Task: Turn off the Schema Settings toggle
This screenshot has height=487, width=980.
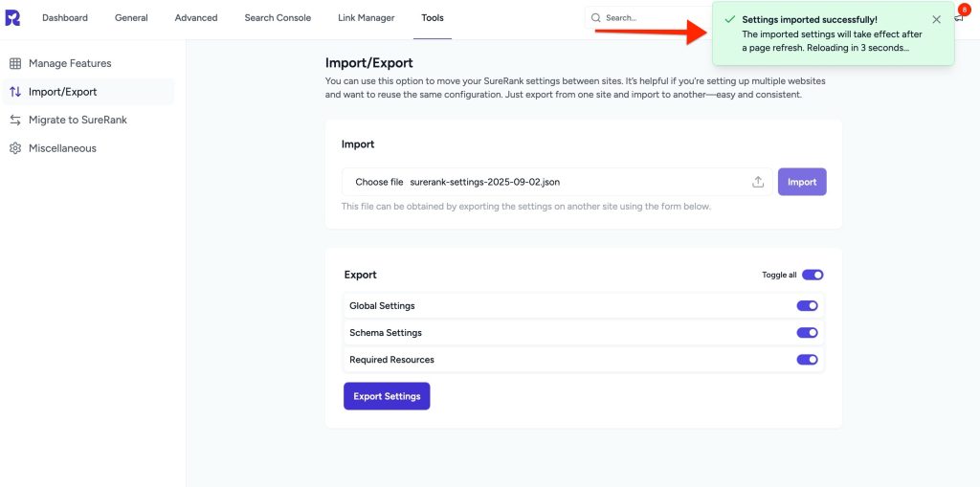Action: (x=807, y=333)
